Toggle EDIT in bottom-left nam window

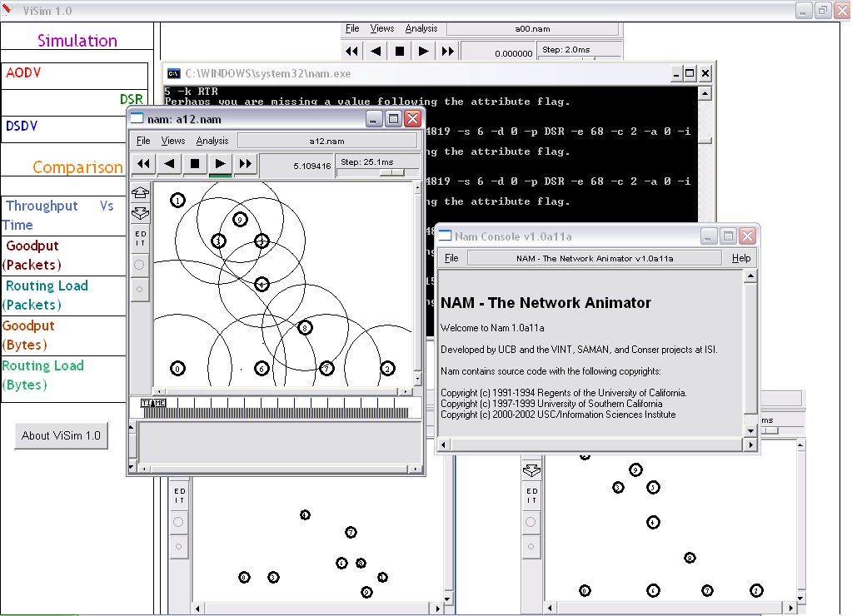(179, 495)
